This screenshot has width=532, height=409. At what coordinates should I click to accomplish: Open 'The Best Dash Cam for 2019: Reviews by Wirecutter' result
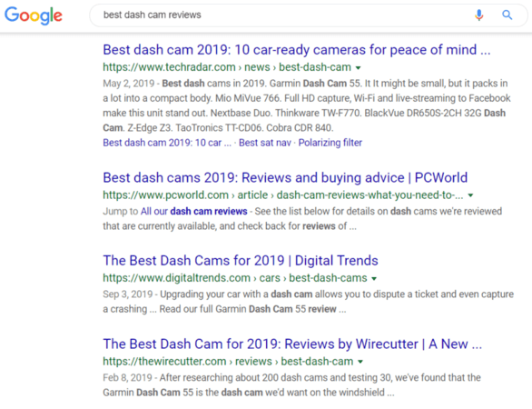click(292, 344)
